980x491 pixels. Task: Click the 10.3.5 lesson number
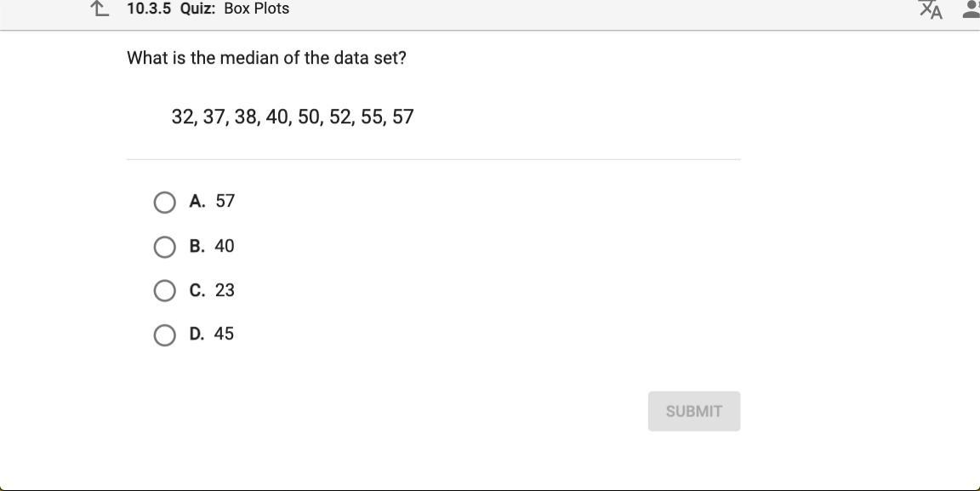click(x=149, y=9)
